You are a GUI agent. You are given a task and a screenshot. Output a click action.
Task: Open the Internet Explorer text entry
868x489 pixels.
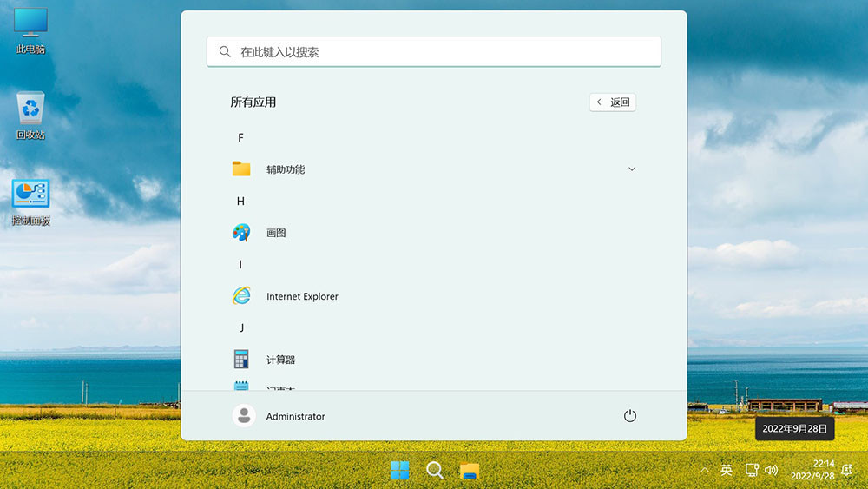(302, 296)
